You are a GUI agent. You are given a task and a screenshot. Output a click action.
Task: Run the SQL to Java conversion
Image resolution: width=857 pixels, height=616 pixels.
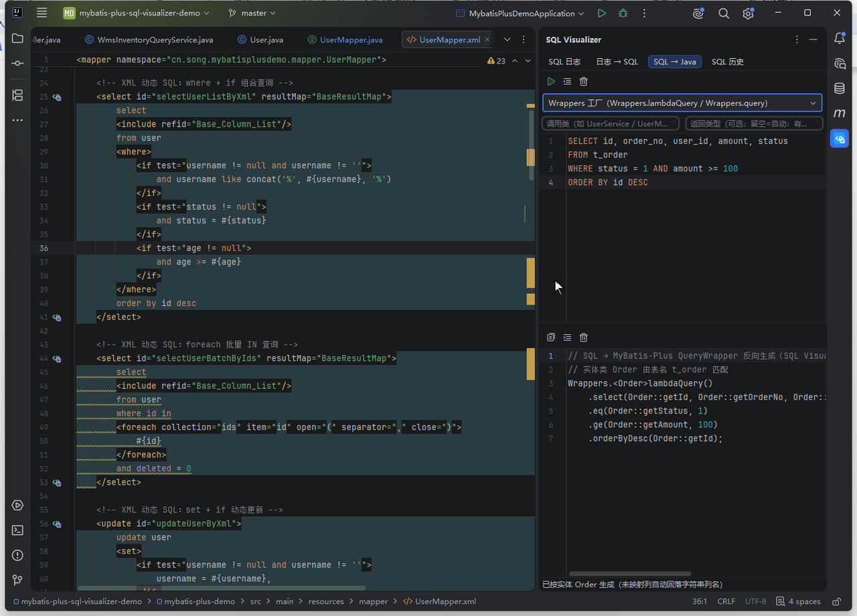click(551, 82)
